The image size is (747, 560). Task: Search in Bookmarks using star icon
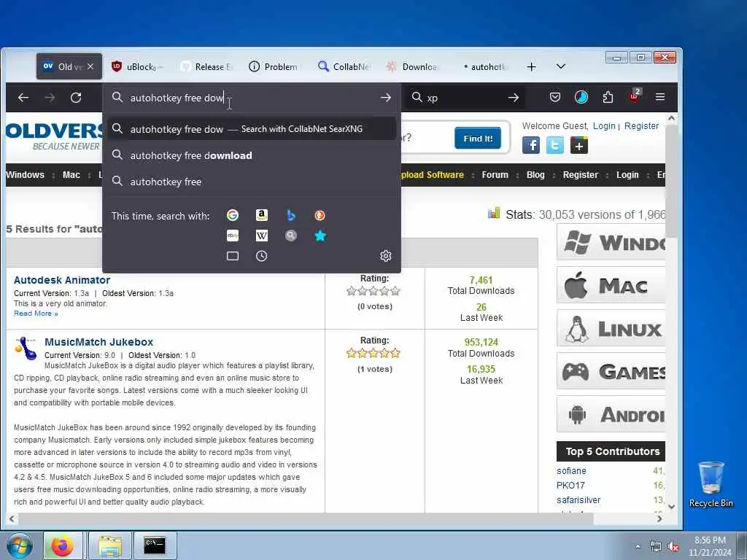click(320, 236)
